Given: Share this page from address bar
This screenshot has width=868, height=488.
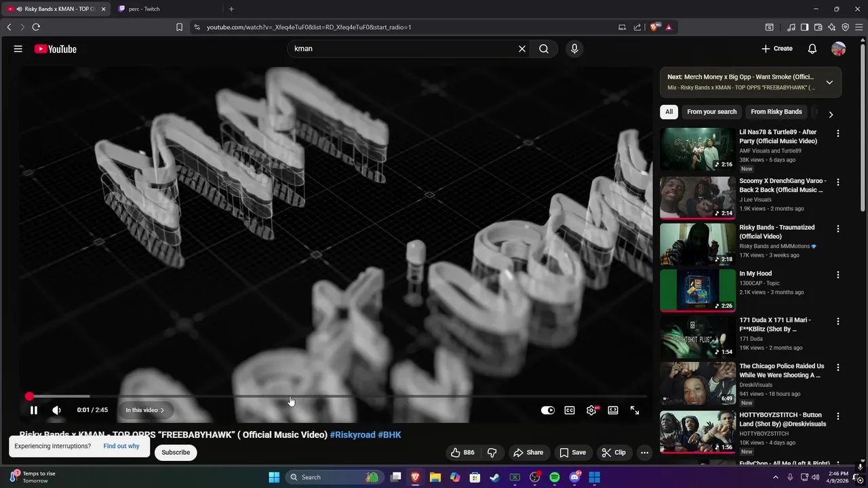Looking at the screenshot, I should (637, 27).
